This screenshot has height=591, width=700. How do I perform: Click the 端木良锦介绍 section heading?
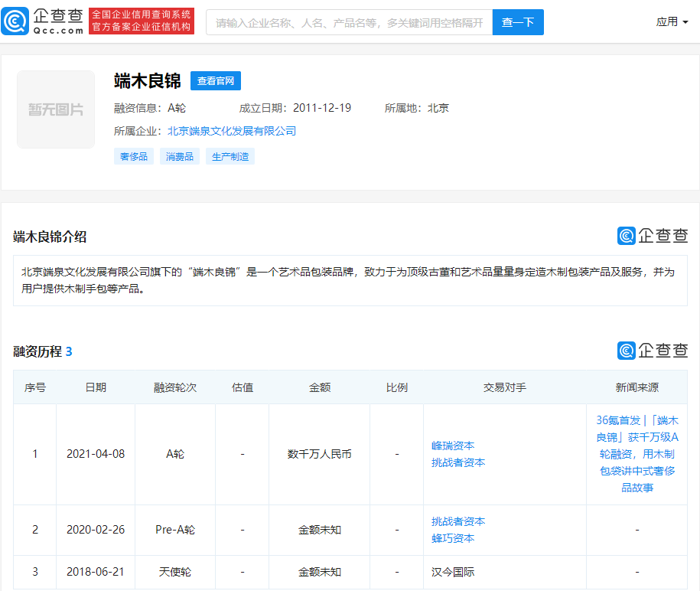coord(50,237)
